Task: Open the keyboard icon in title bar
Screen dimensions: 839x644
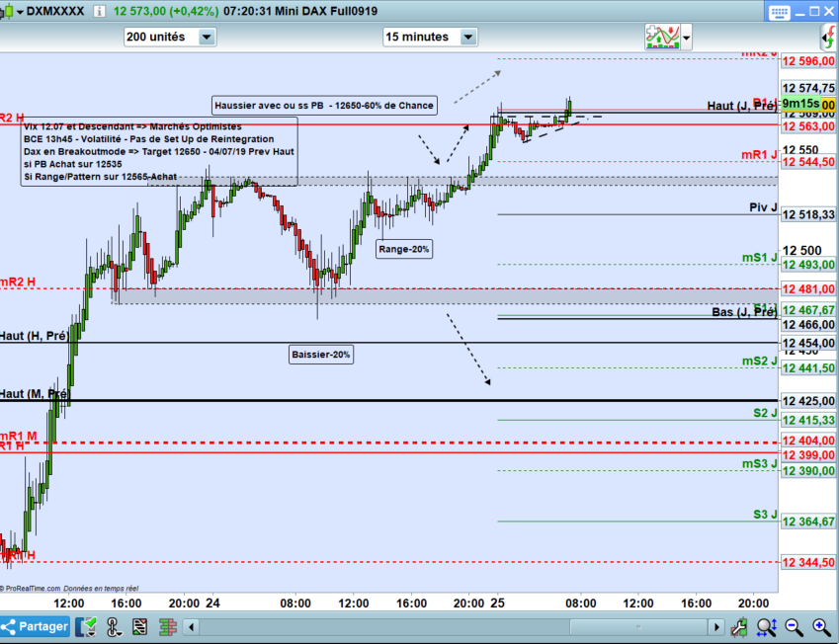Action: click(x=779, y=12)
